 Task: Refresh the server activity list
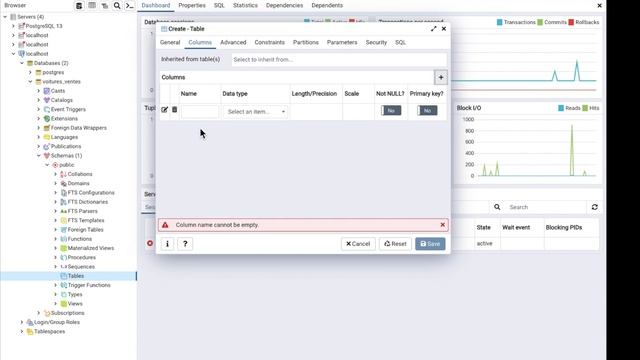[595, 207]
